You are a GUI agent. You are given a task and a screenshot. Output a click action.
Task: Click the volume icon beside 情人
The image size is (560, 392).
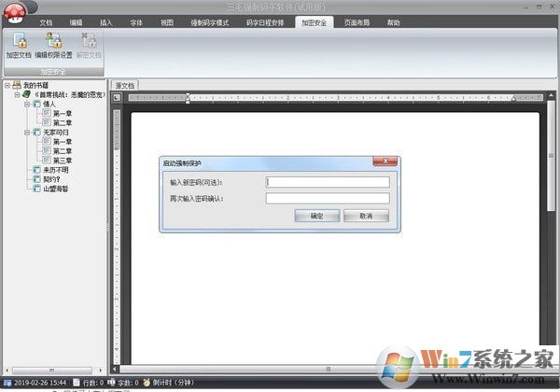[x=36, y=104]
